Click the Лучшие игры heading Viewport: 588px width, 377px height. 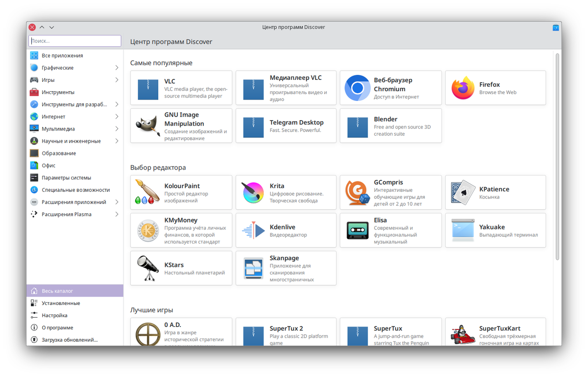151,310
